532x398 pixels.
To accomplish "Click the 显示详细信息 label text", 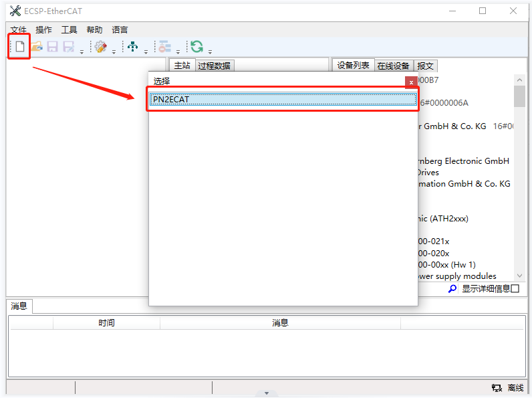I will 486,289.
